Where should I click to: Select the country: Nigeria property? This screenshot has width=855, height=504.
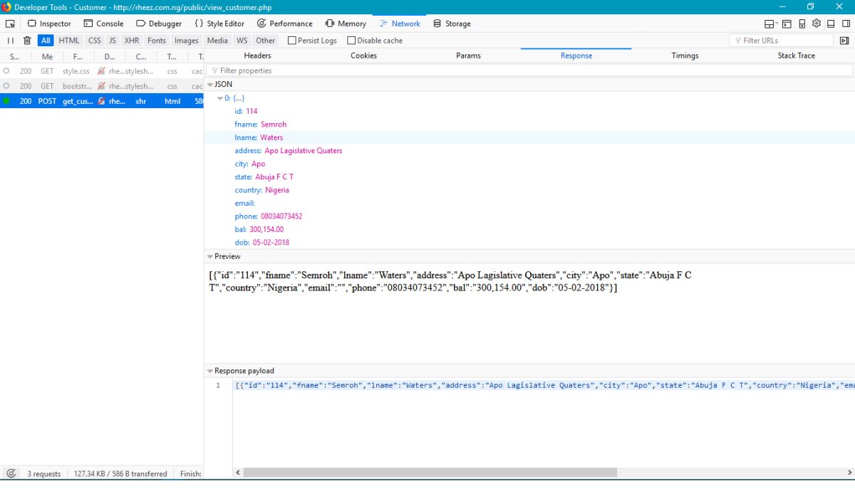coord(261,190)
